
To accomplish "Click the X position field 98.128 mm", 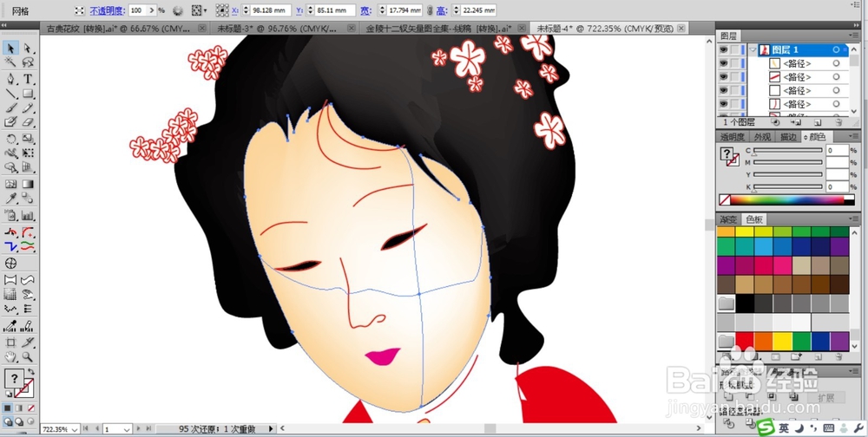I will [x=271, y=10].
